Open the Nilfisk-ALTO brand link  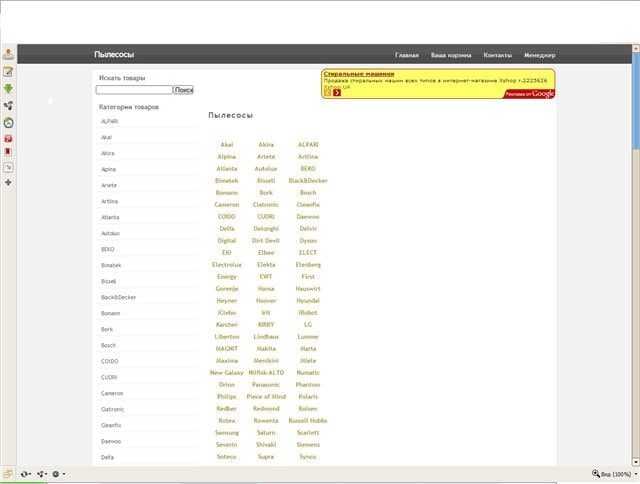(x=266, y=373)
